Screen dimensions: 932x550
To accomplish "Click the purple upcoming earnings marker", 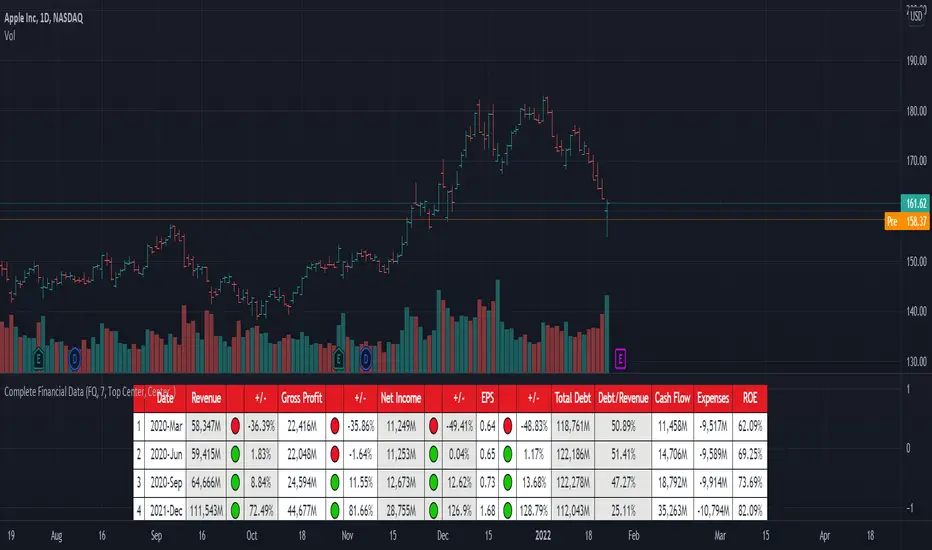I will pos(621,356).
